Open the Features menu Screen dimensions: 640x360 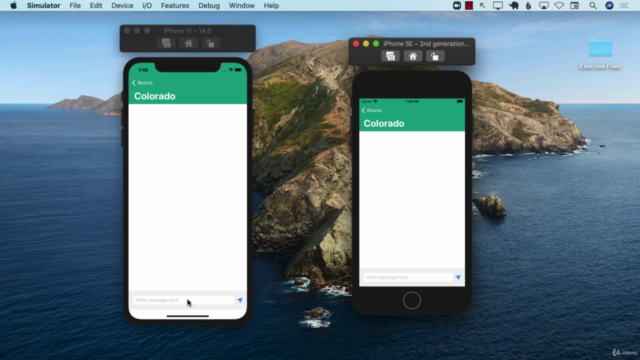coord(175,5)
